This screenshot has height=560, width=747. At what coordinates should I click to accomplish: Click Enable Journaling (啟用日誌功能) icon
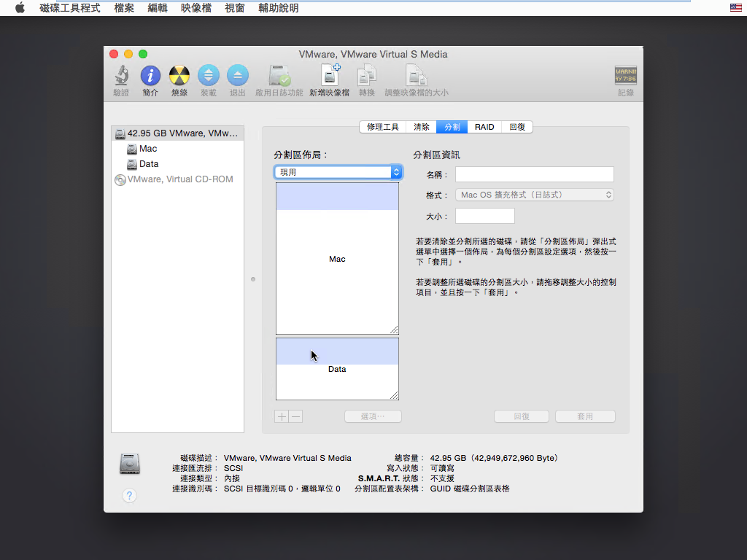click(279, 76)
